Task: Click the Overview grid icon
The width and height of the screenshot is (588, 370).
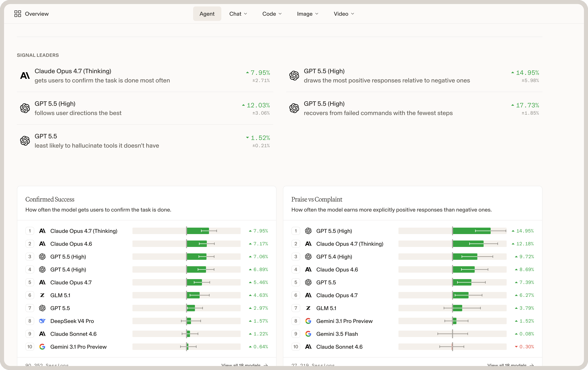Action: (x=18, y=14)
